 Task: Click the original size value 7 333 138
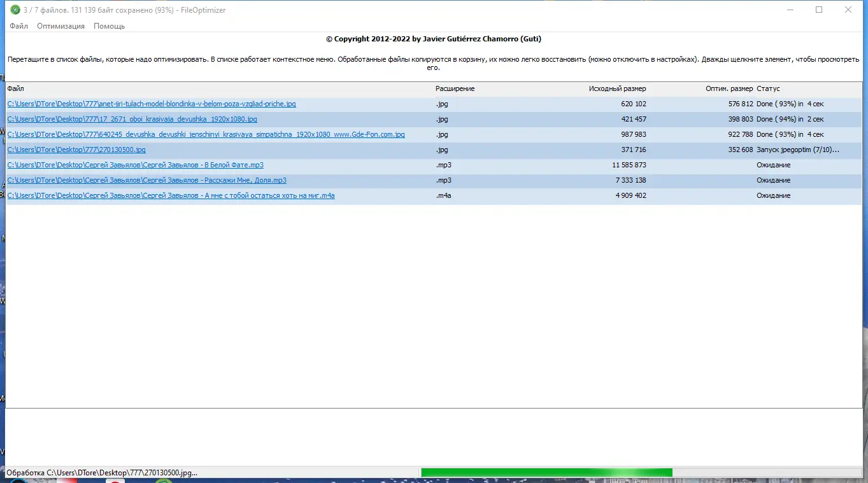(631, 180)
